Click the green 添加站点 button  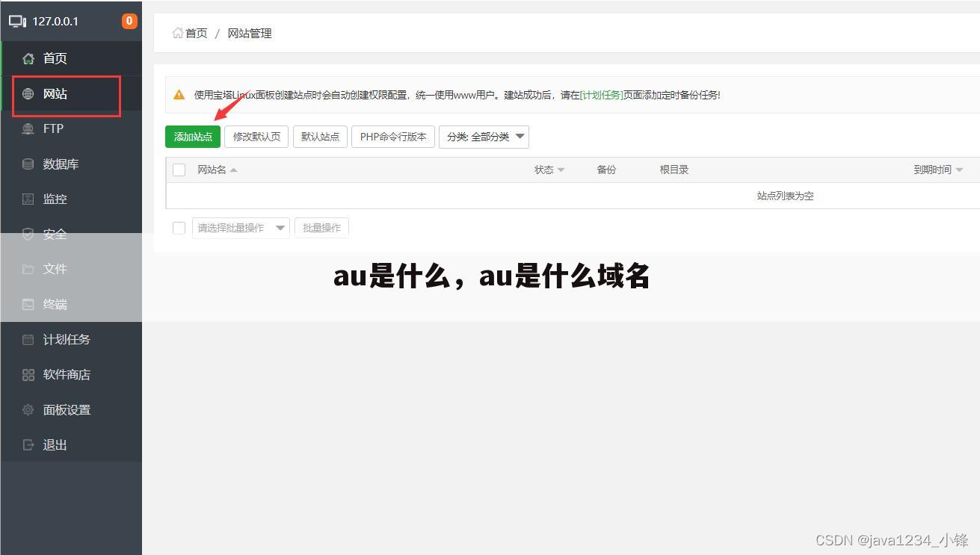[193, 137]
